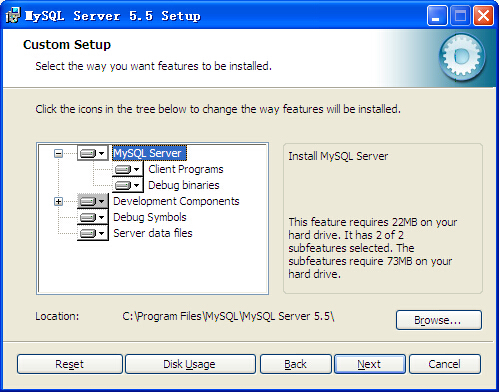Collapse the MySQL Server tree node
The width and height of the screenshot is (499, 392).
pos(58,153)
